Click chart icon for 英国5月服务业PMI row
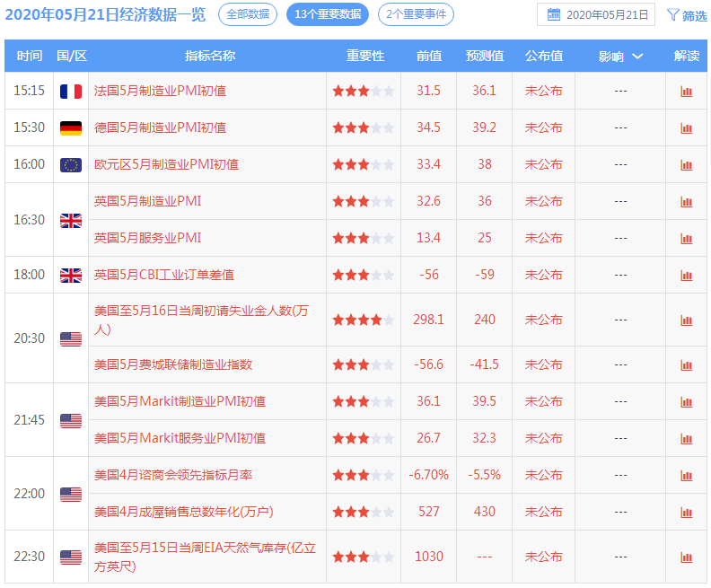Viewport: 711px width, 588px height. [x=687, y=239]
